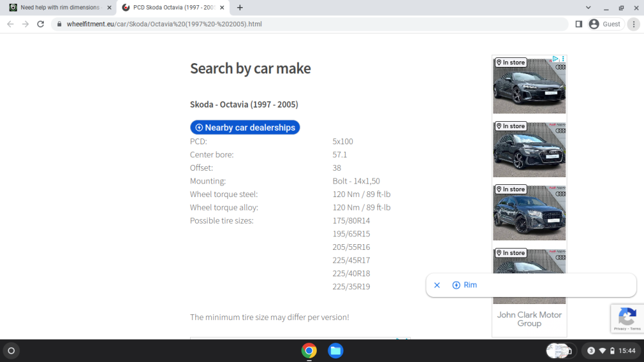The height and width of the screenshot is (362, 644).
Task: Toggle the browser side panel
Action: [579, 24]
